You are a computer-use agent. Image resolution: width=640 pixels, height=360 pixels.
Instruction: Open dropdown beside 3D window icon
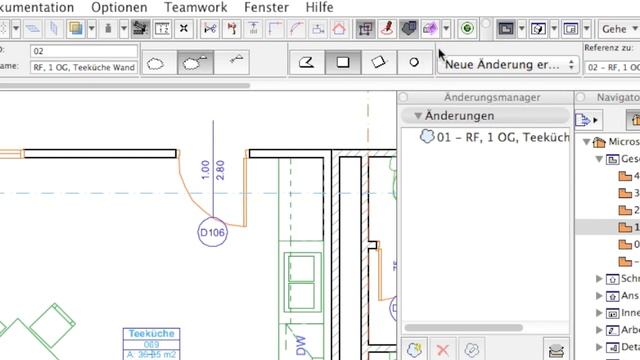coord(554,29)
